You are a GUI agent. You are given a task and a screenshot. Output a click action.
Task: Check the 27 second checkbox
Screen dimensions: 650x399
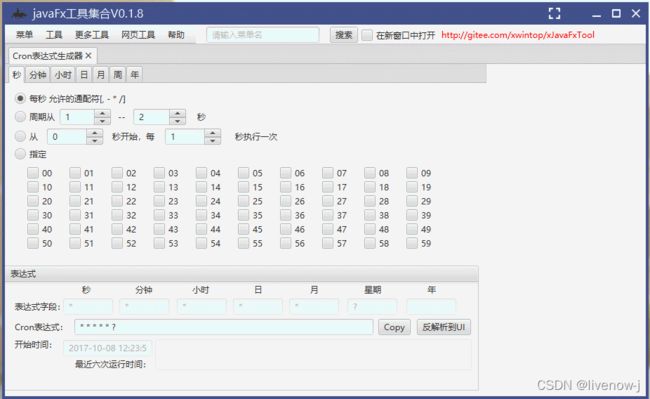[x=328, y=201]
